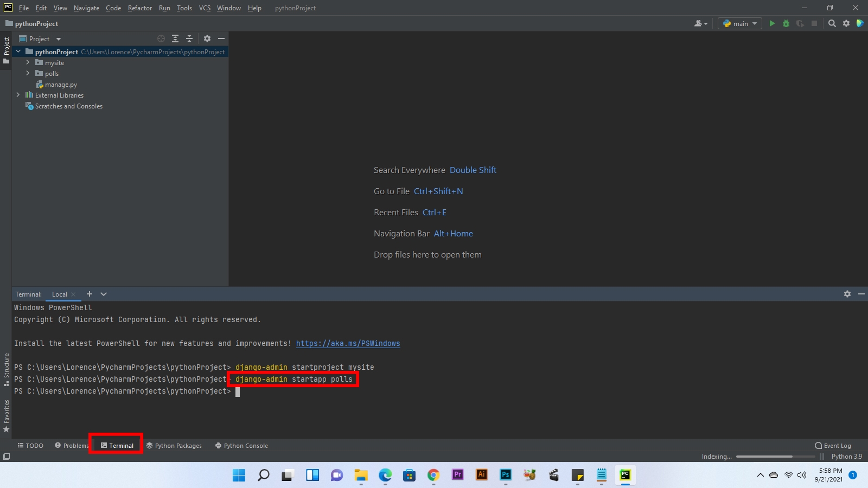Open Search Everywhere magnifier icon
Screen dimensions: 868x488
click(832, 23)
